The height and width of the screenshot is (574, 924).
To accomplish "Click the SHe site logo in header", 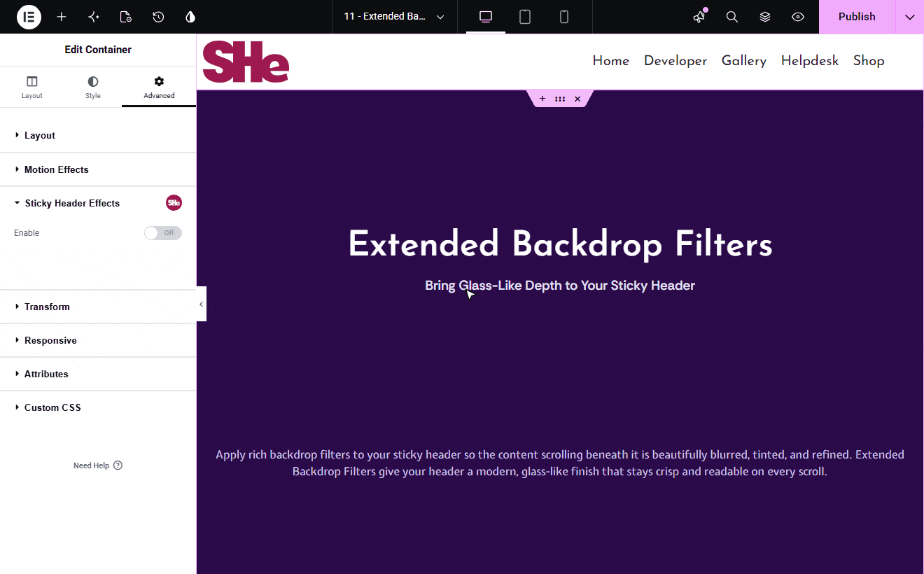I will pyautogui.click(x=246, y=62).
